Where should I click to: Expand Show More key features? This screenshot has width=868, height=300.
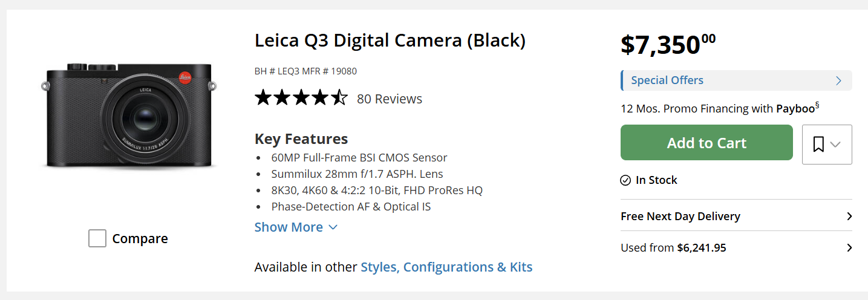point(296,227)
